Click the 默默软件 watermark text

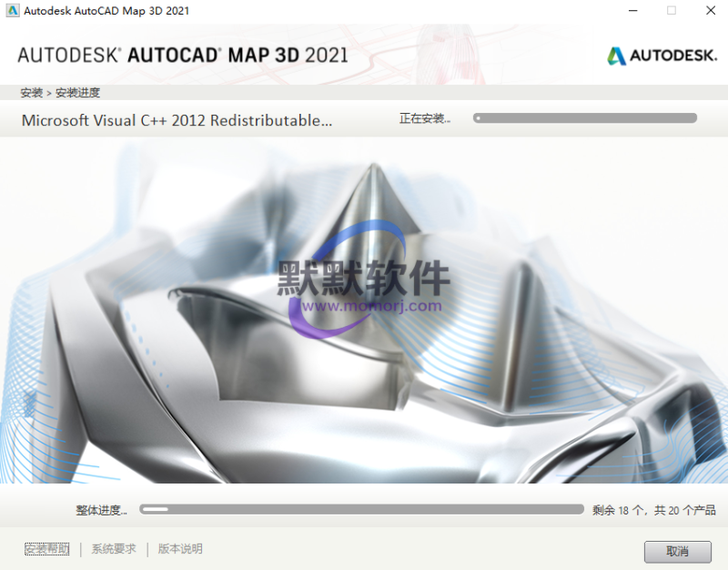(x=364, y=278)
